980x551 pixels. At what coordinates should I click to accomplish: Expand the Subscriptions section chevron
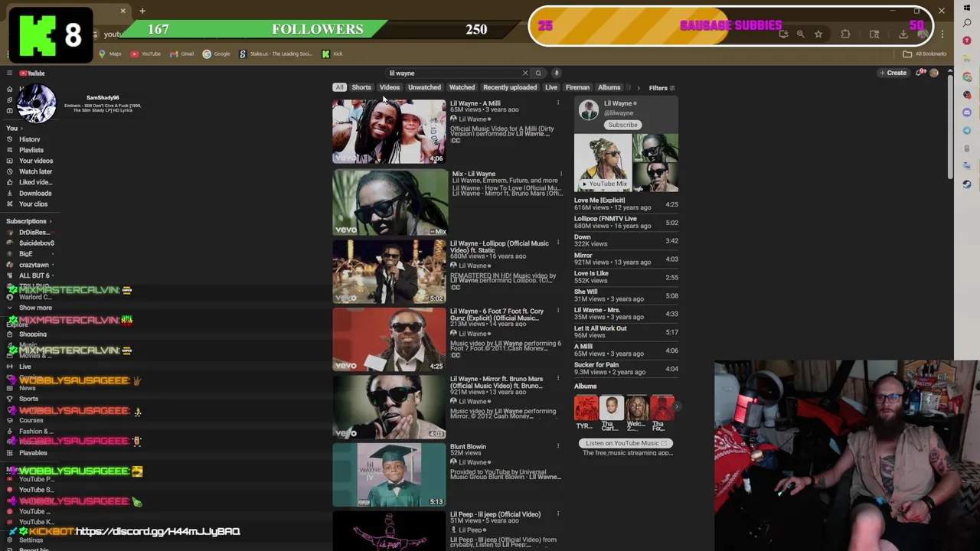point(51,222)
